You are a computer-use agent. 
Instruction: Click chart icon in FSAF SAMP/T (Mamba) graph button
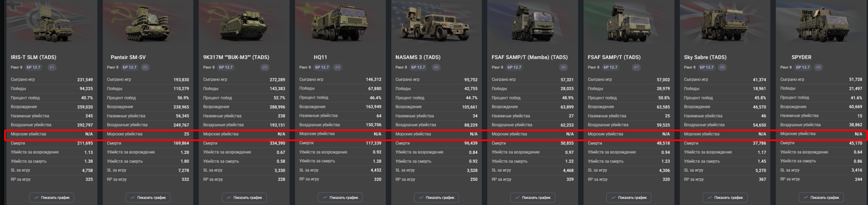517,197
